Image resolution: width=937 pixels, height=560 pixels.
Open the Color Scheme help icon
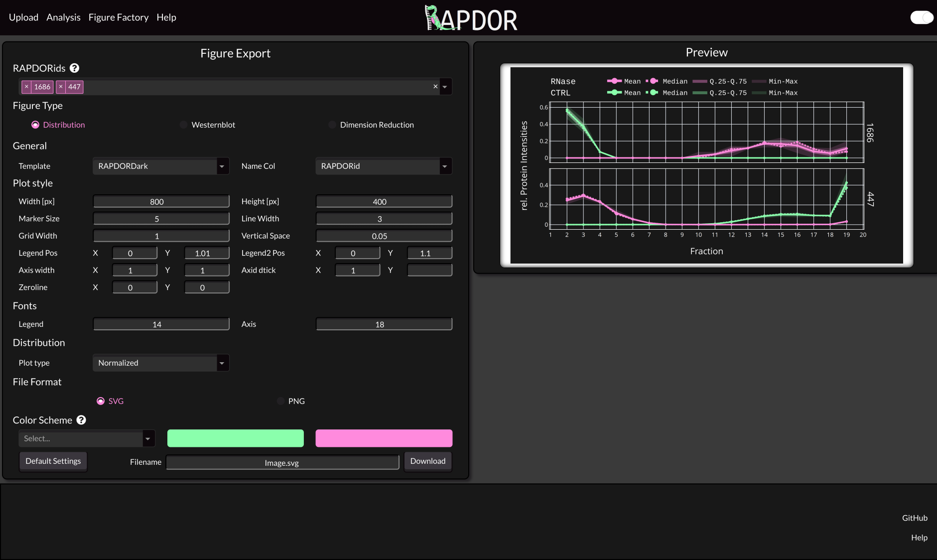[x=81, y=420]
